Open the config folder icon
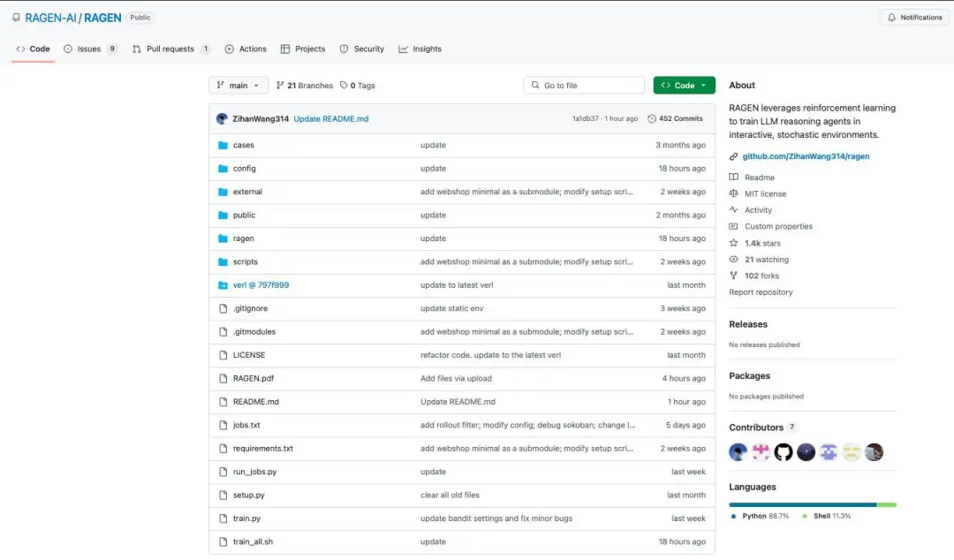 pos(223,169)
